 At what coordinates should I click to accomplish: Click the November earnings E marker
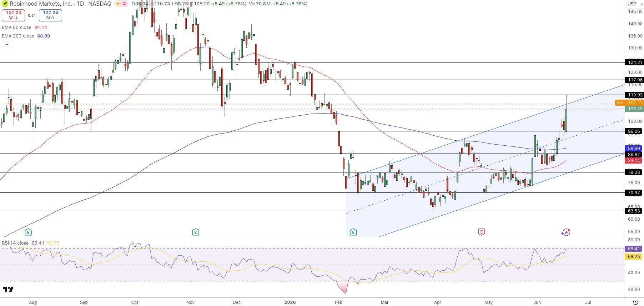[195, 232]
